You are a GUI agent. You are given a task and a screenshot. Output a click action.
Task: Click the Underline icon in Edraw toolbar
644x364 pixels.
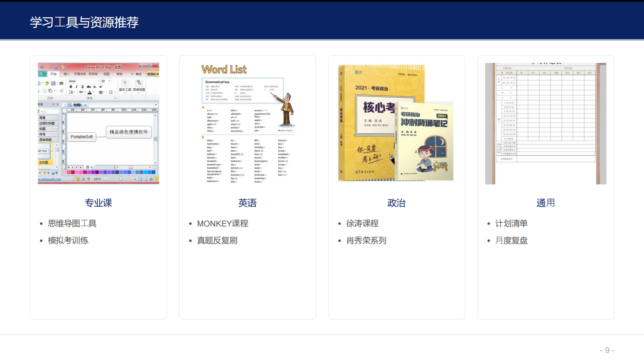82,87
